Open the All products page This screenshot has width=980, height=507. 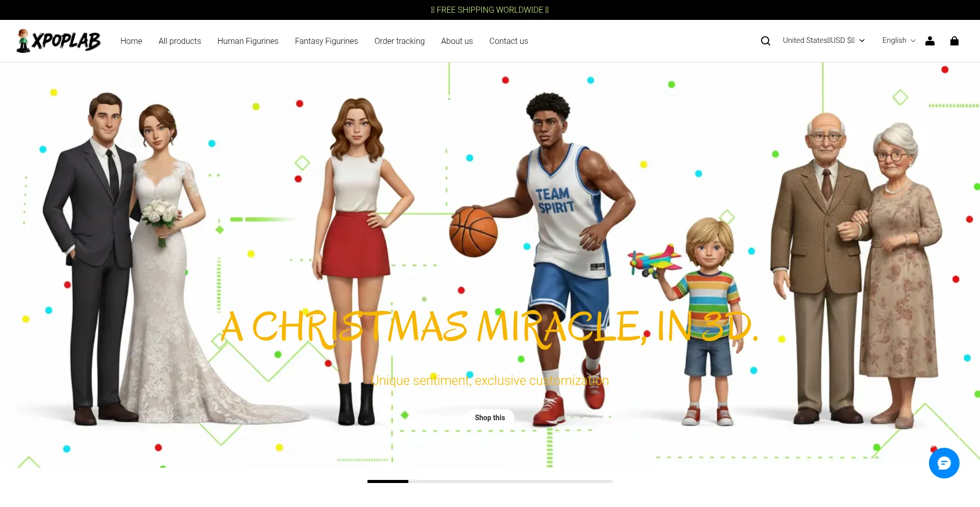(x=180, y=41)
